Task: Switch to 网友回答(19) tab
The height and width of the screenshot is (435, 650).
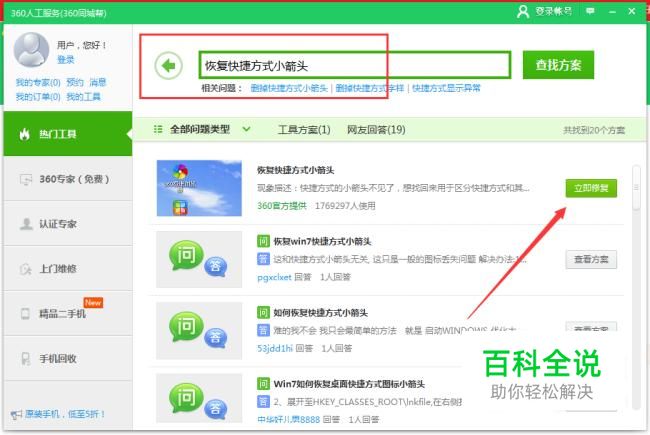Action: pyautogui.click(x=376, y=130)
